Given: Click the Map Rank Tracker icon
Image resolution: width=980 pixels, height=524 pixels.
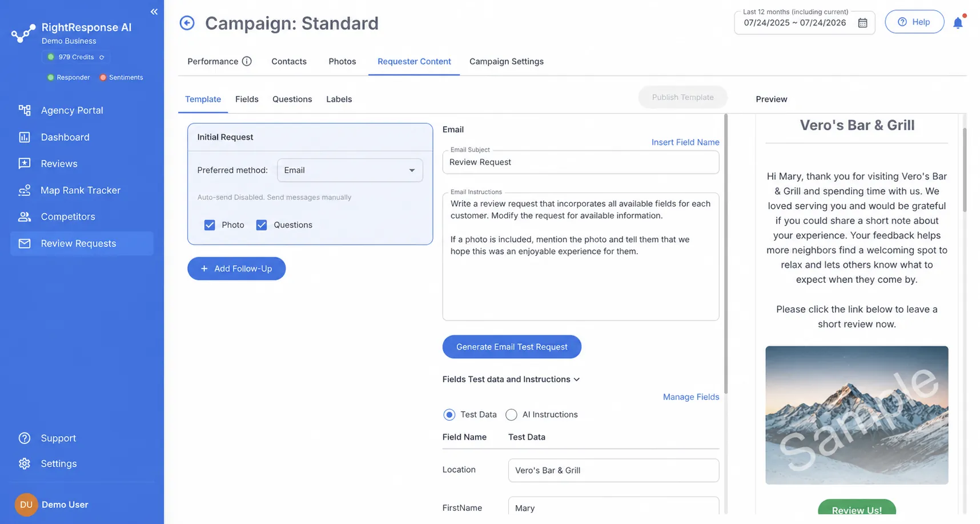Looking at the screenshot, I should pyautogui.click(x=25, y=190).
